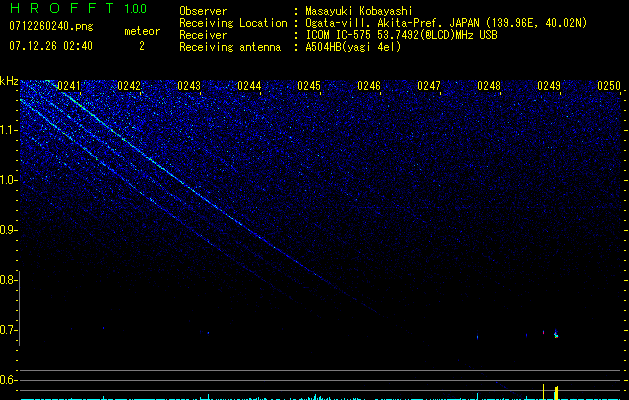Click the 0246 time marker
The height and width of the screenshot is (400, 629).
(x=369, y=86)
